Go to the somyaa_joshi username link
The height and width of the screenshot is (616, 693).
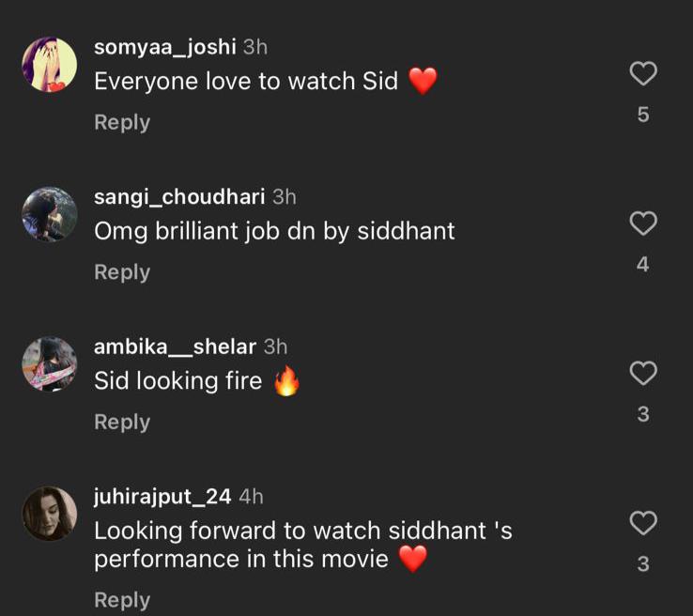[x=165, y=47]
